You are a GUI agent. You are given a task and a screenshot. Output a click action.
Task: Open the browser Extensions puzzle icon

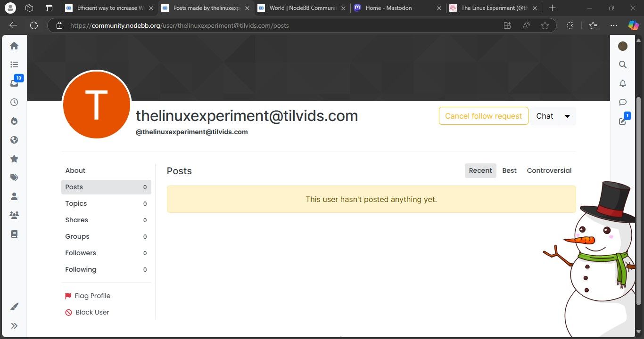point(570,25)
